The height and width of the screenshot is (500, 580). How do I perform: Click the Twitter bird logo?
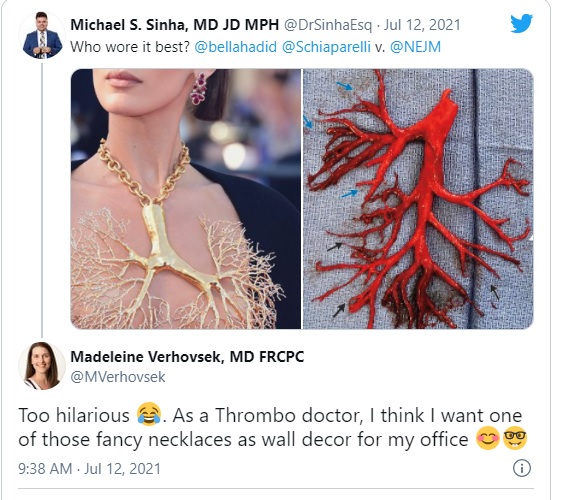click(522, 23)
